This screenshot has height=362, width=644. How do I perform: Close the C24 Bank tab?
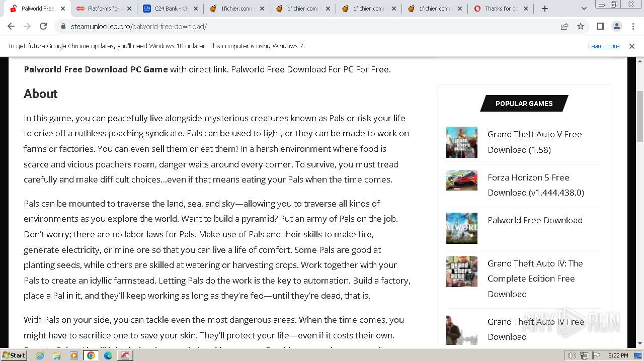[x=195, y=9]
